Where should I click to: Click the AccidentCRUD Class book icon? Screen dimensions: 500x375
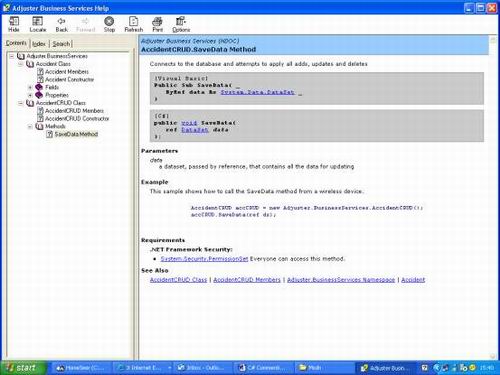tap(30, 103)
